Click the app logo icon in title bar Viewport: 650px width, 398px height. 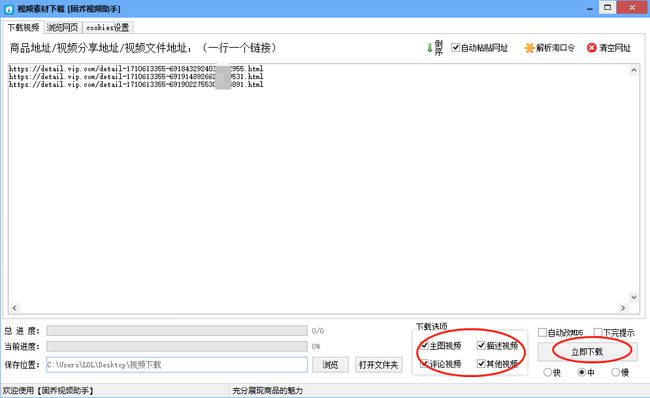(x=9, y=9)
